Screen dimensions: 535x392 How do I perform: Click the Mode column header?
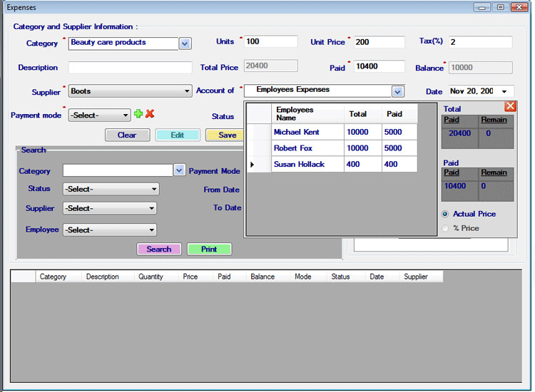pyautogui.click(x=308, y=277)
